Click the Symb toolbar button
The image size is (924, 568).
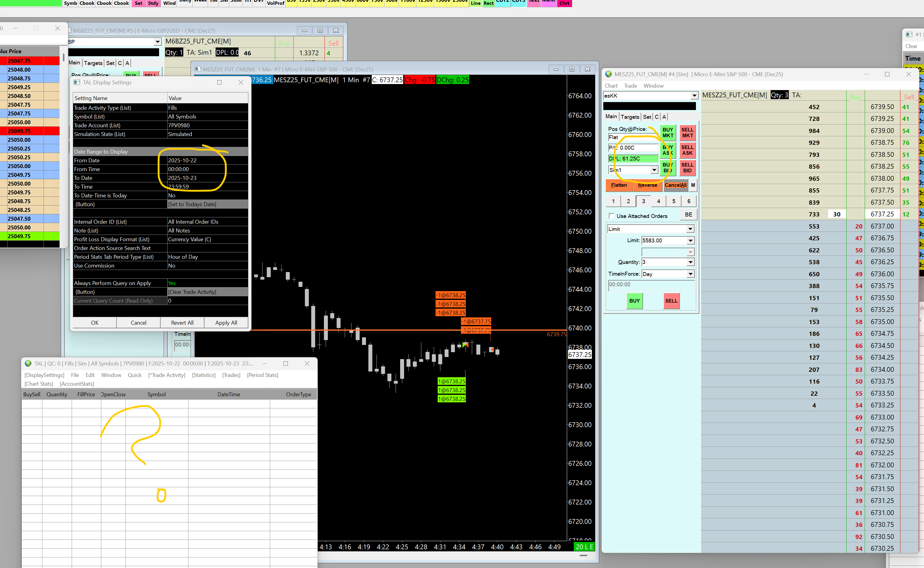[x=70, y=3]
